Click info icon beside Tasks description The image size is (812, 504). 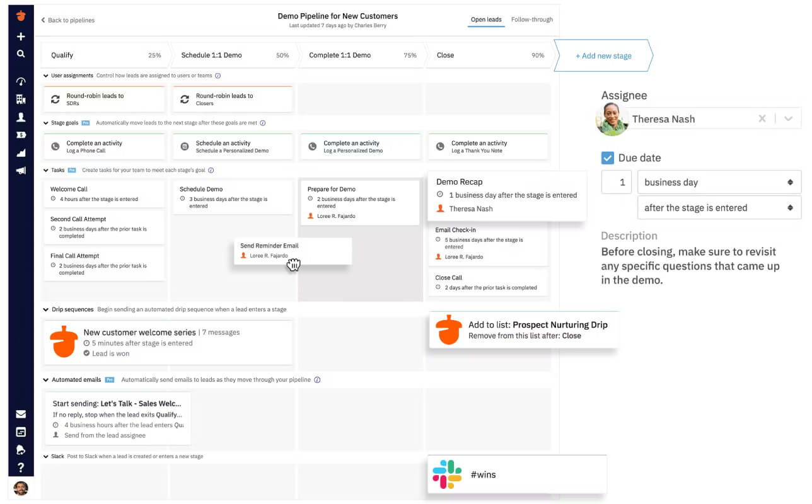coord(211,170)
